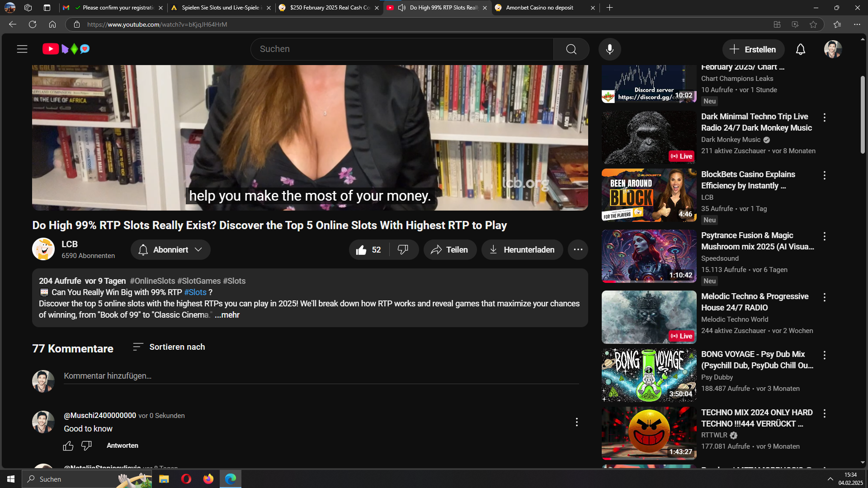The height and width of the screenshot is (488, 868).
Task: Show hidden system tray icons chevron
Action: click(830, 479)
